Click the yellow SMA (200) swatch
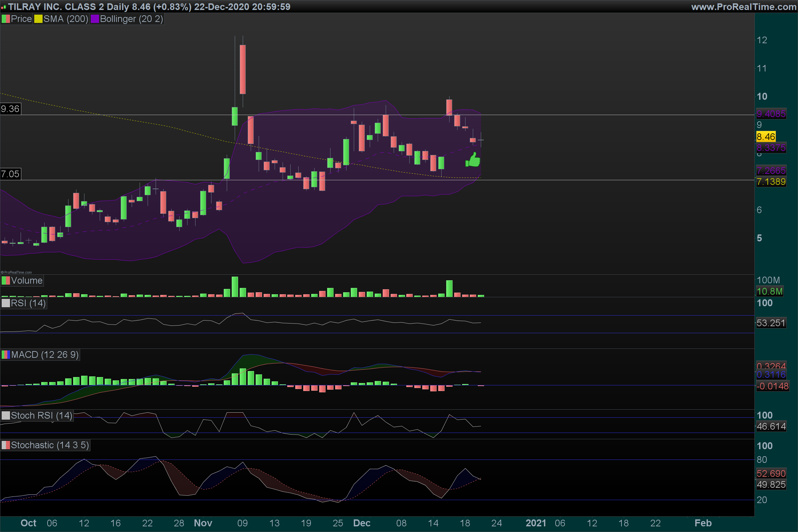The width and height of the screenshot is (798, 532). (x=38, y=19)
